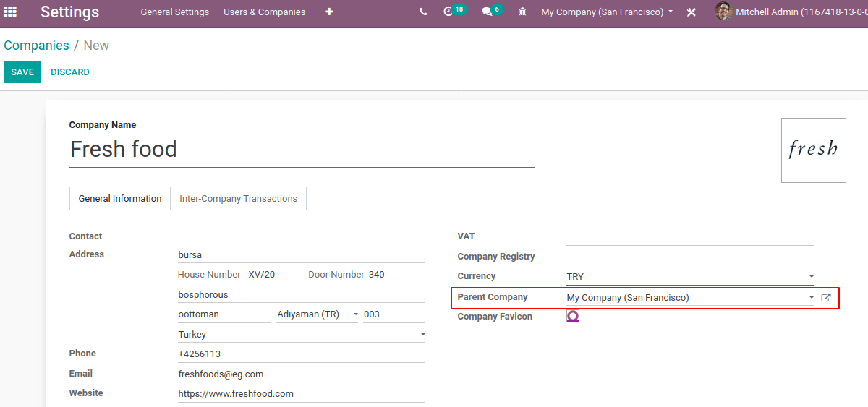Switch to Inter-Company Transactions tab

pyautogui.click(x=239, y=199)
